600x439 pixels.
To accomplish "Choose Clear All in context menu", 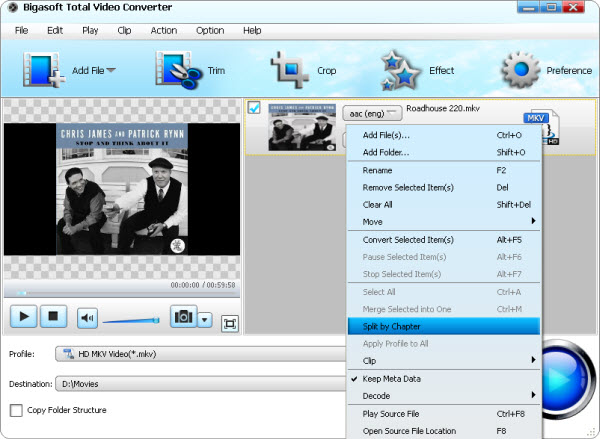I will click(x=443, y=204).
